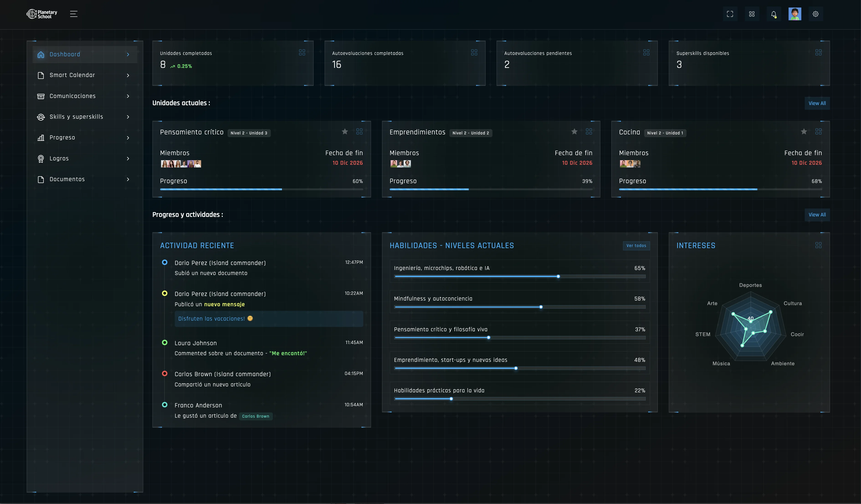861x504 pixels.
Task: Expand the Documentos menu arrow
Action: pyautogui.click(x=128, y=179)
